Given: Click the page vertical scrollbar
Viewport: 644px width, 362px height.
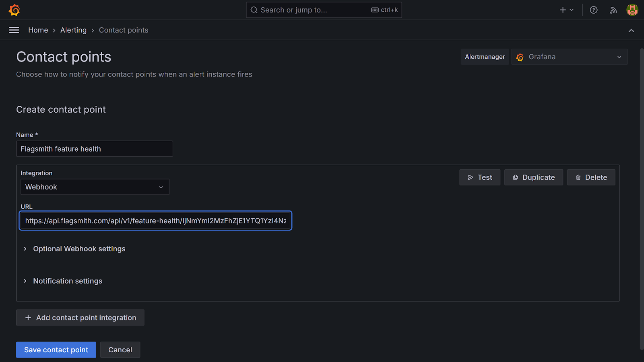Looking at the screenshot, I should 642,199.
